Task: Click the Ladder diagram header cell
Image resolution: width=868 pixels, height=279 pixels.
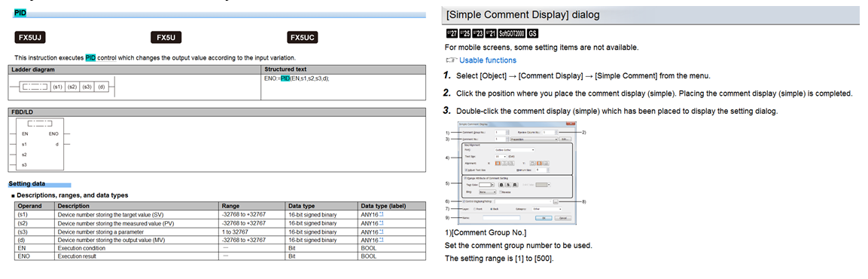Action: (x=135, y=69)
